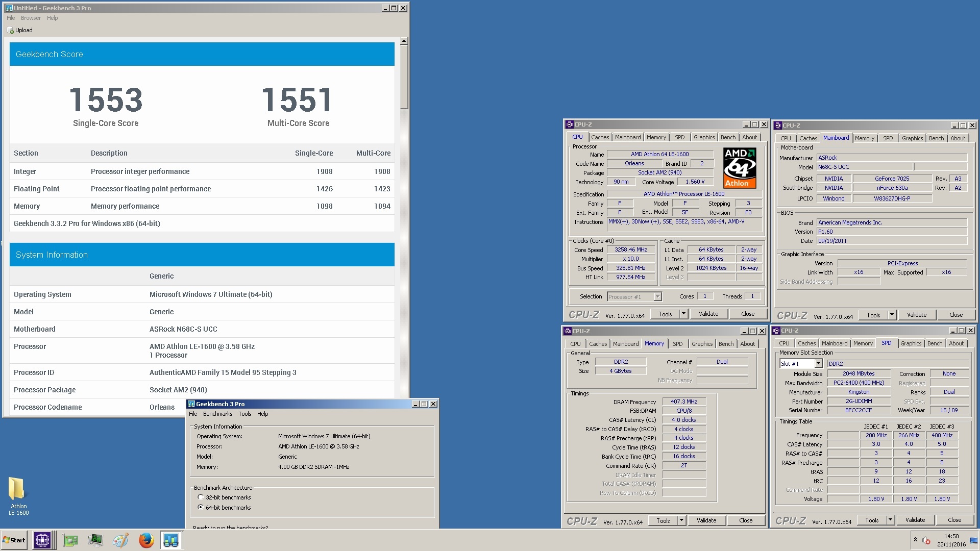The height and width of the screenshot is (551, 980).
Task: Click the Core Voltage 1.560 V field
Action: 695,182
